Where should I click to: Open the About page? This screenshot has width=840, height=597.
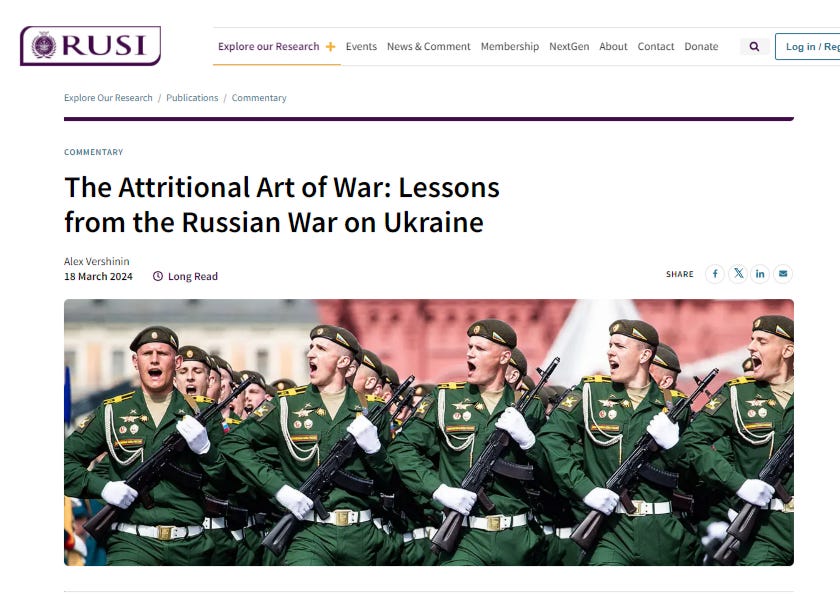[613, 47]
